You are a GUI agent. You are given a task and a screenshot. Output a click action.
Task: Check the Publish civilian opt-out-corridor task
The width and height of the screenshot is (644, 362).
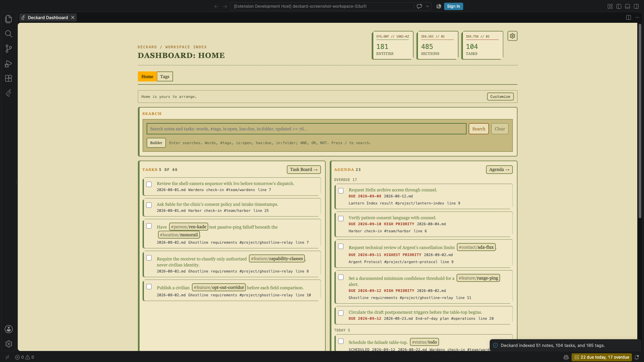pyautogui.click(x=149, y=287)
